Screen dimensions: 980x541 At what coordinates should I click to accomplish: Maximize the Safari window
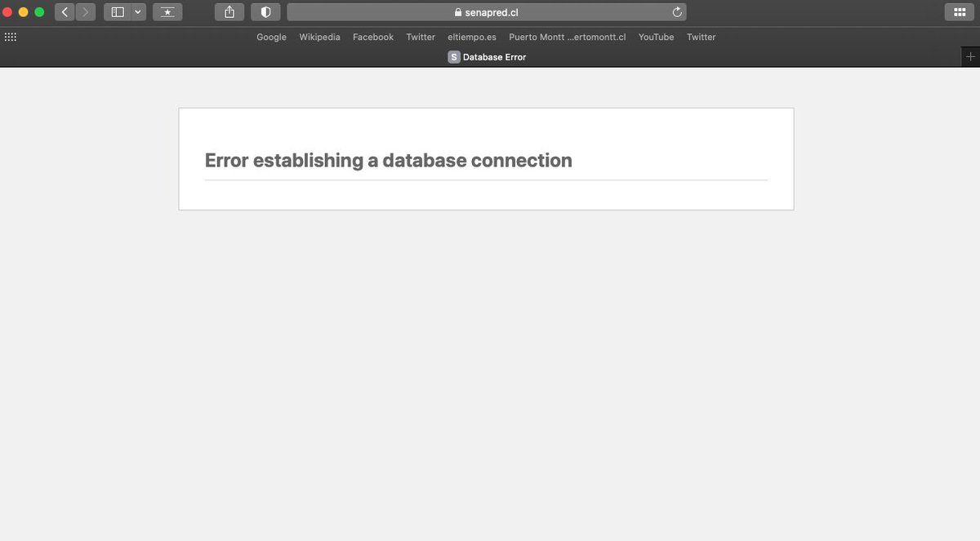[39, 12]
